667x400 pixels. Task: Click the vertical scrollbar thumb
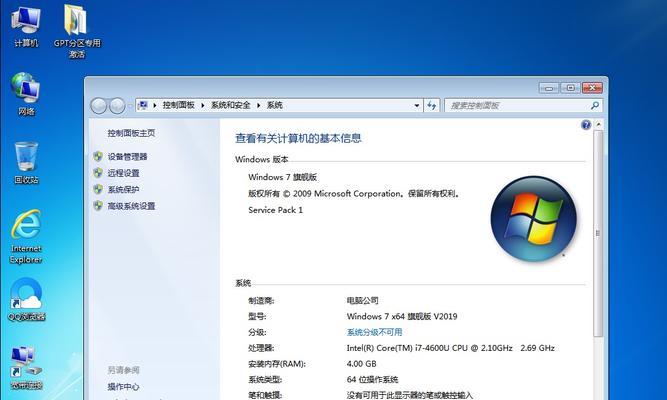598,233
